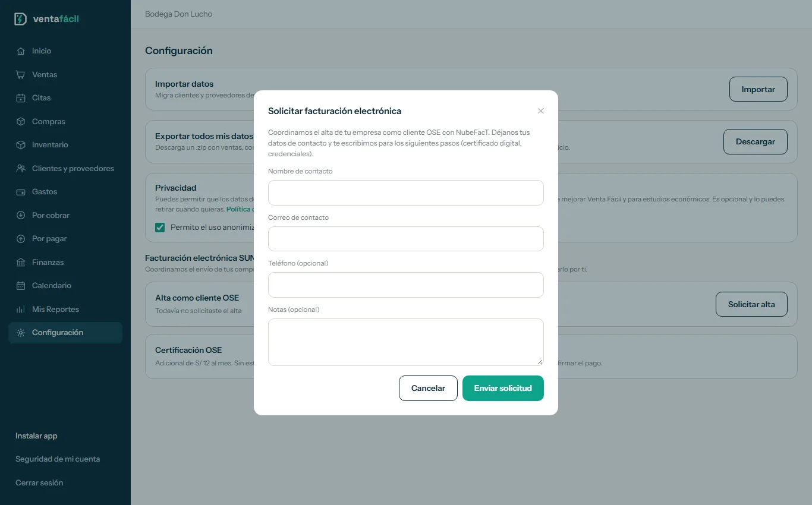Select Mis Reportes in the sidebar

click(65, 310)
